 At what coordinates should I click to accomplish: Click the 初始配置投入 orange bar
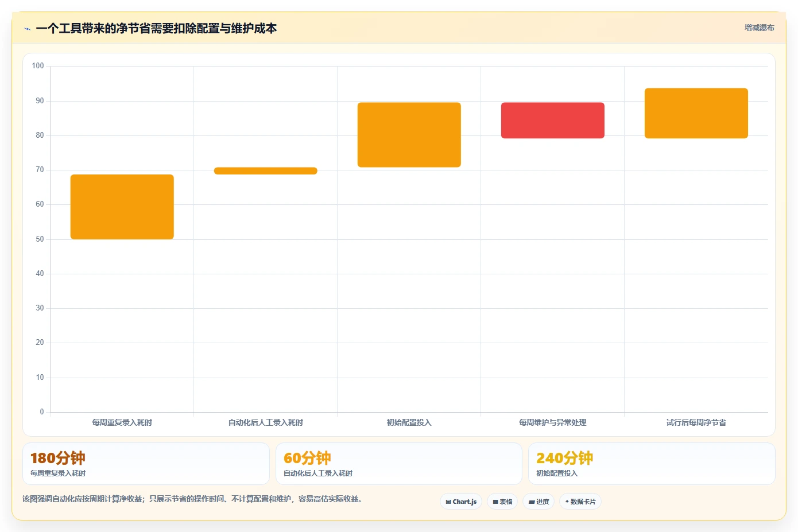click(x=409, y=135)
